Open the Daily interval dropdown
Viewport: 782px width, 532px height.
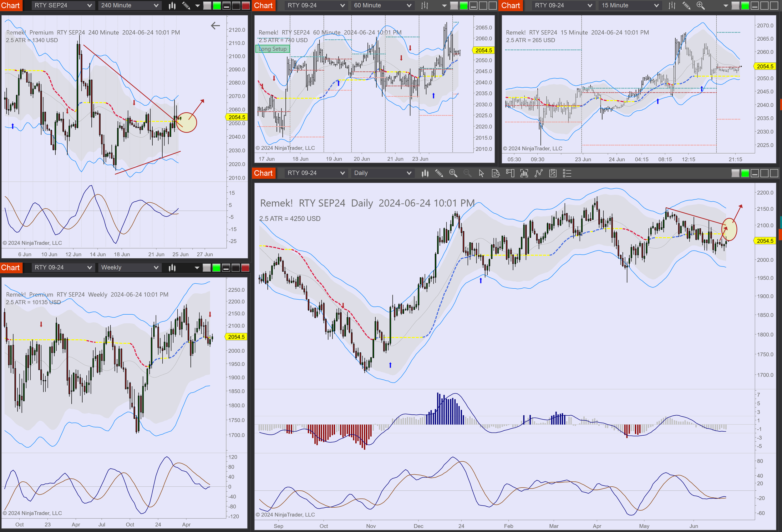coord(382,173)
